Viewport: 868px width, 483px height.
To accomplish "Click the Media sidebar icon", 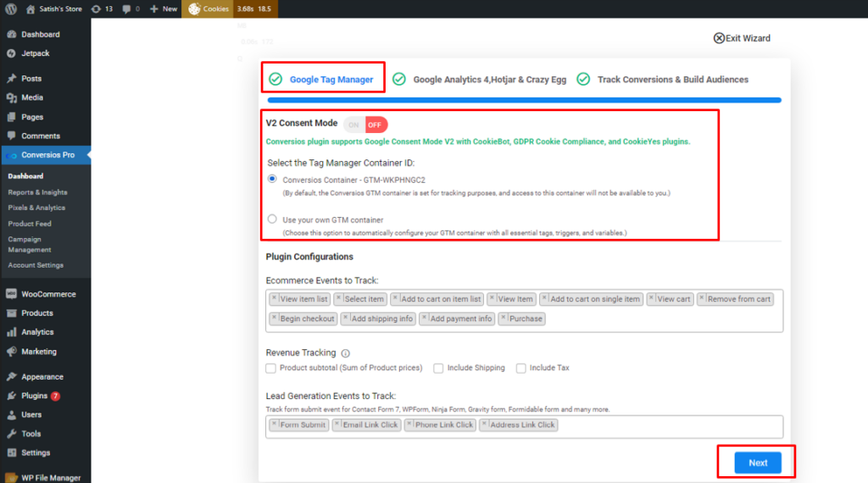I will (x=12, y=97).
